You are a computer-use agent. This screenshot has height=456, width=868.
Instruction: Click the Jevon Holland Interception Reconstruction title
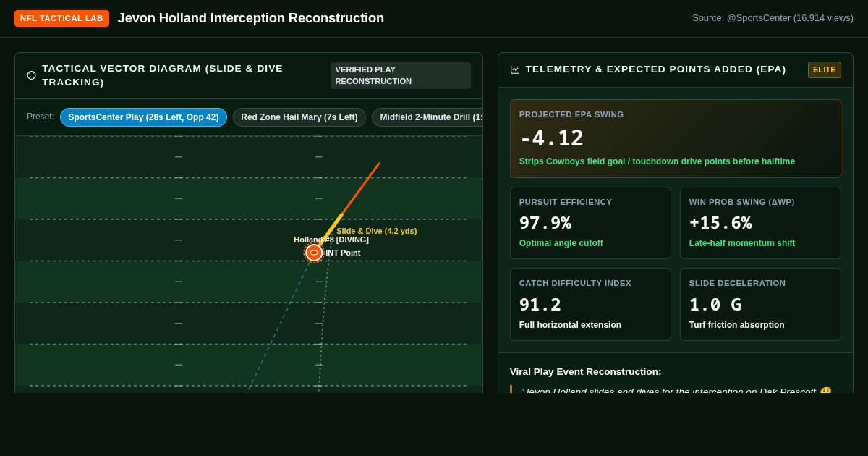pyautogui.click(x=251, y=18)
